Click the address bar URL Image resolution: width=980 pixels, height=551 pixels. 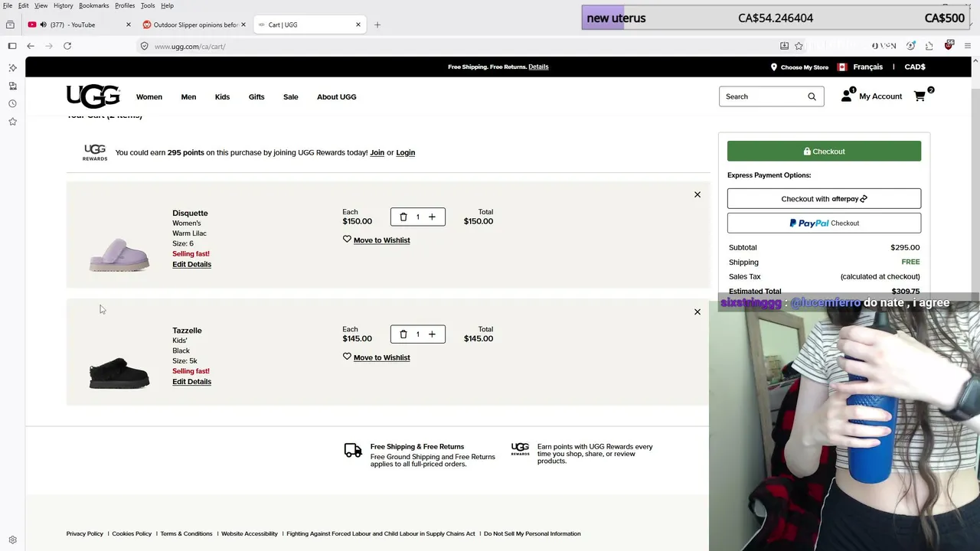[190, 46]
